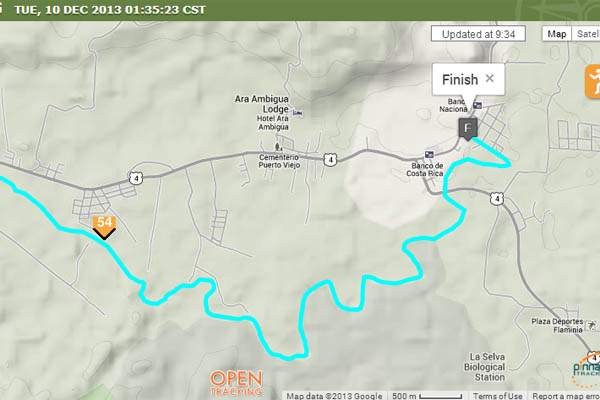
Task: Click the Cementerio Puerto Viejo icon
Action: pyautogui.click(x=278, y=147)
